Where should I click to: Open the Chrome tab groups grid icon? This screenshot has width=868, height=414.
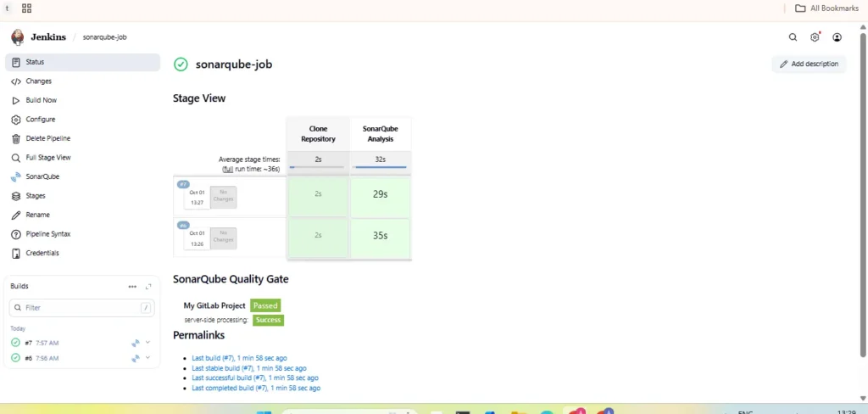click(26, 8)
